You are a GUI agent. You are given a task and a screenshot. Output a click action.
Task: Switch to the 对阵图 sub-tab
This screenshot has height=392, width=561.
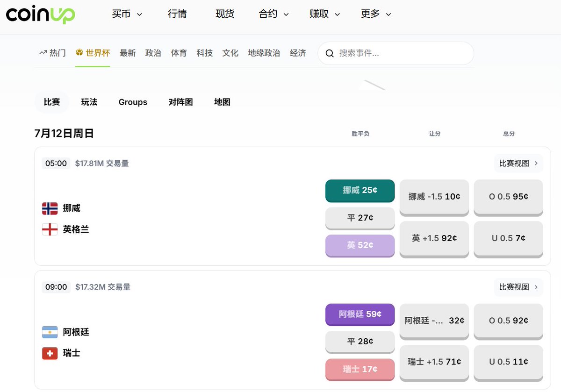pyautogui.click(x=180, y=102)
